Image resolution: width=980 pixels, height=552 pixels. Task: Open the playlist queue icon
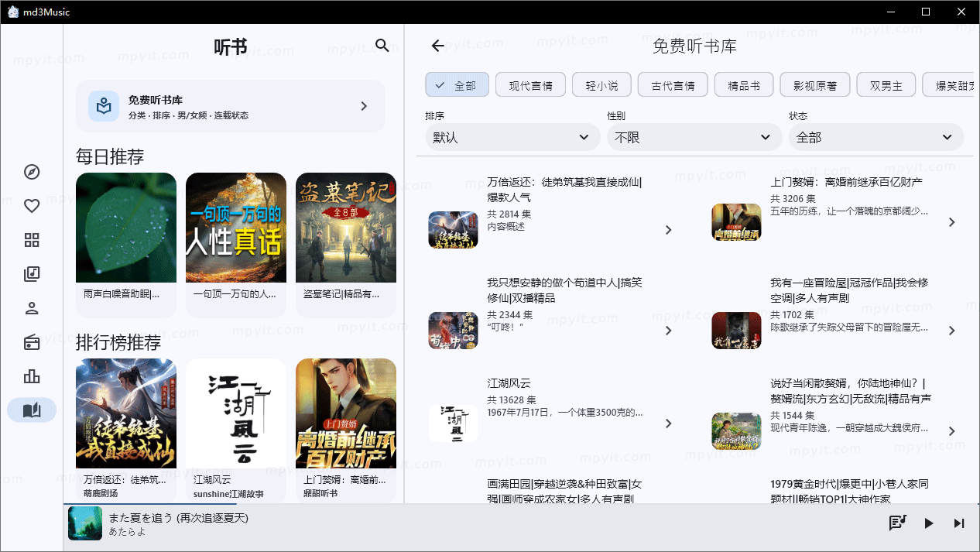pos(897,523)
